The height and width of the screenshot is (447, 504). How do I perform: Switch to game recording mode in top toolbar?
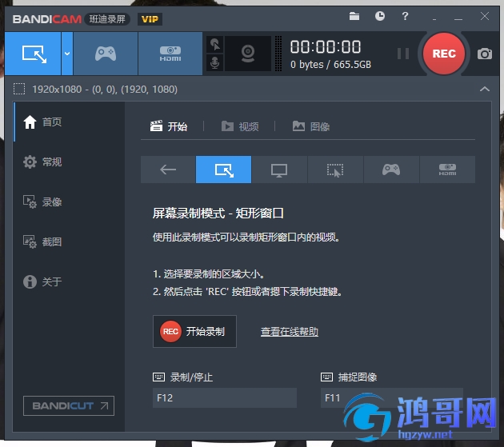(x=106, y=54)
